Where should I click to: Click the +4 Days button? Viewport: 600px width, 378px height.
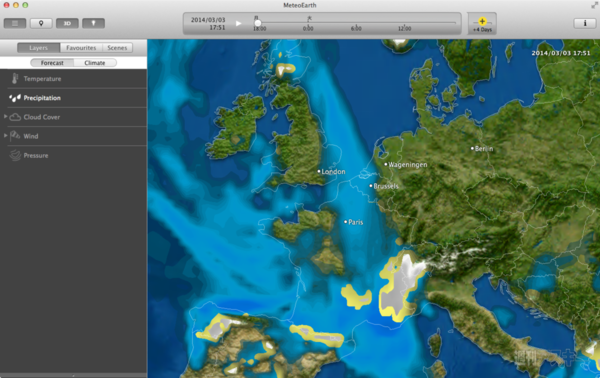(482, 24)
